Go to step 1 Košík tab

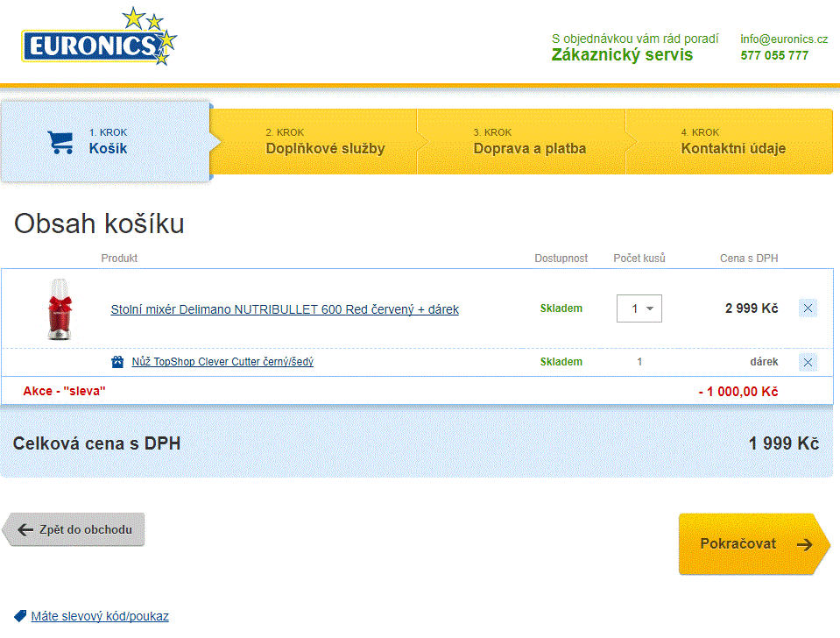105,142
